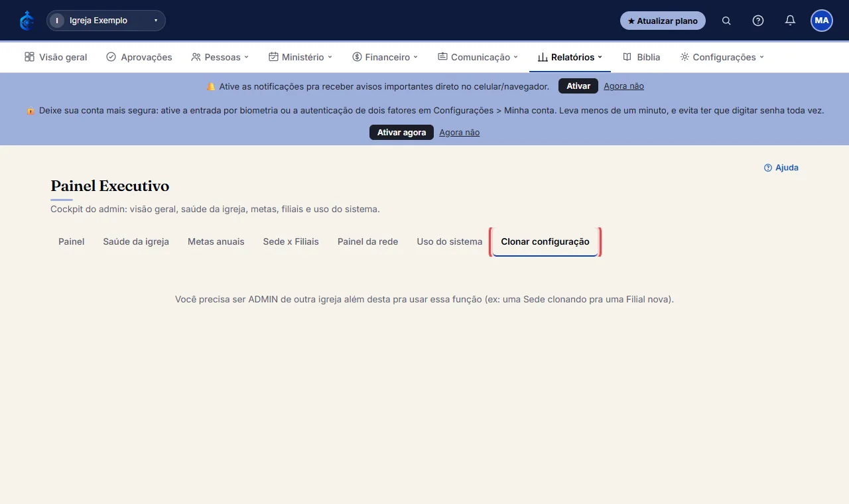849x504 pixels.
Task: Expand the Configurações menu chevron
Action: coord(761,57)
